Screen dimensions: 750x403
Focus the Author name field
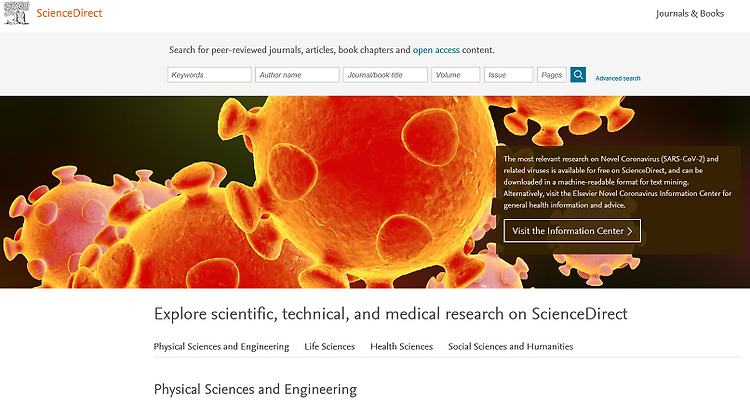(x=297, y=75)
